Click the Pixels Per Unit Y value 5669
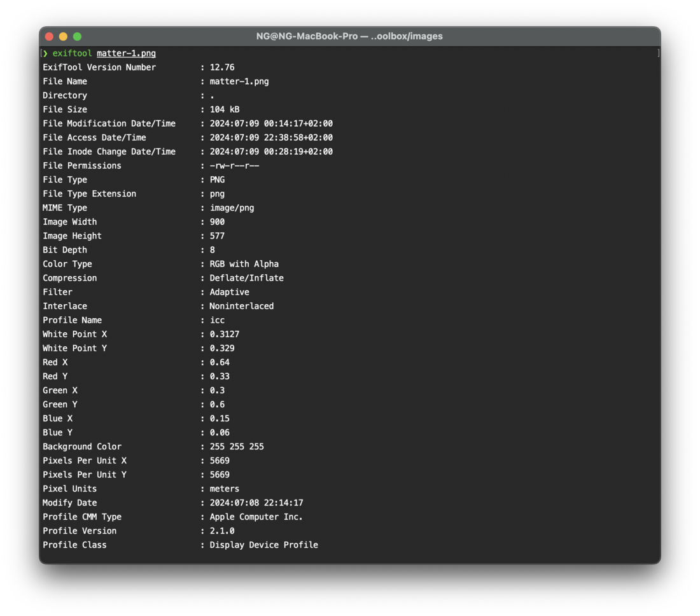The width and height of the screenshot is (700, 616). [220, 475]
